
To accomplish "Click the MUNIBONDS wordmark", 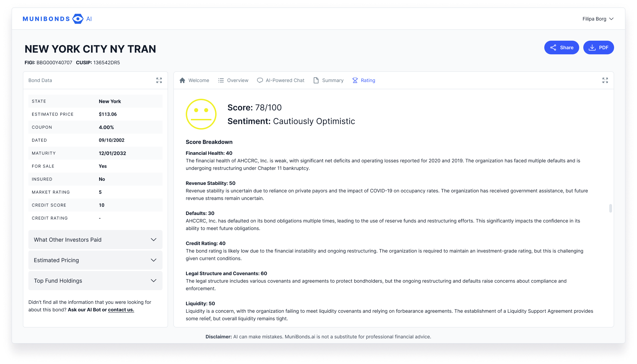I will (x=46, y=19).
